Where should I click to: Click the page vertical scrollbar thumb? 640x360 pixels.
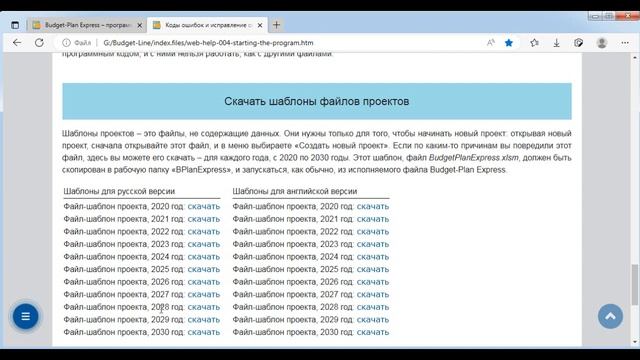635,284
